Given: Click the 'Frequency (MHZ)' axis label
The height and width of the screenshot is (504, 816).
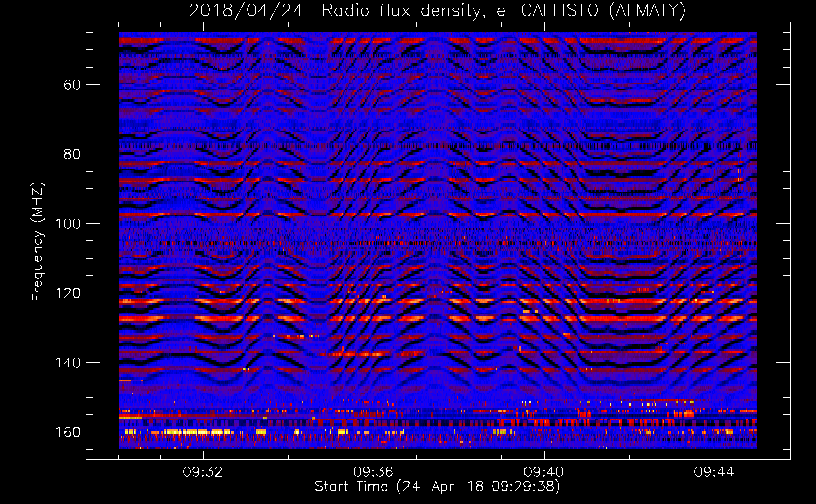Looking at the screenshot, I should tap(38, 242).
